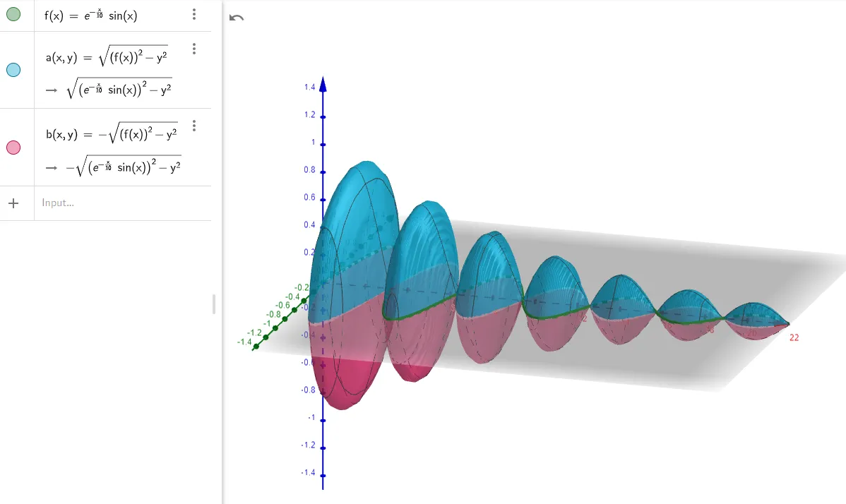Viewport: 846px width, 504px height.
Task: Click the plus icon beside Input
Action: pyautogui.click(x=13, y=203)
